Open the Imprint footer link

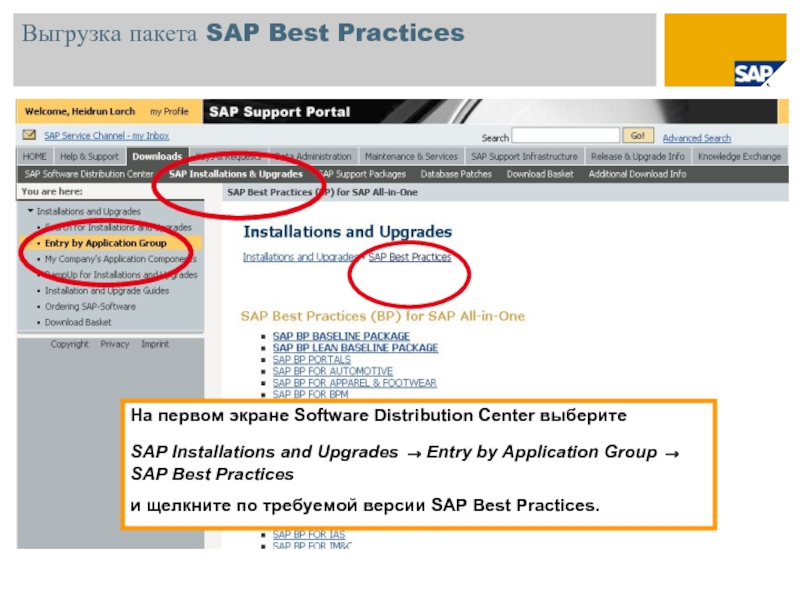(x=155, y=344)
